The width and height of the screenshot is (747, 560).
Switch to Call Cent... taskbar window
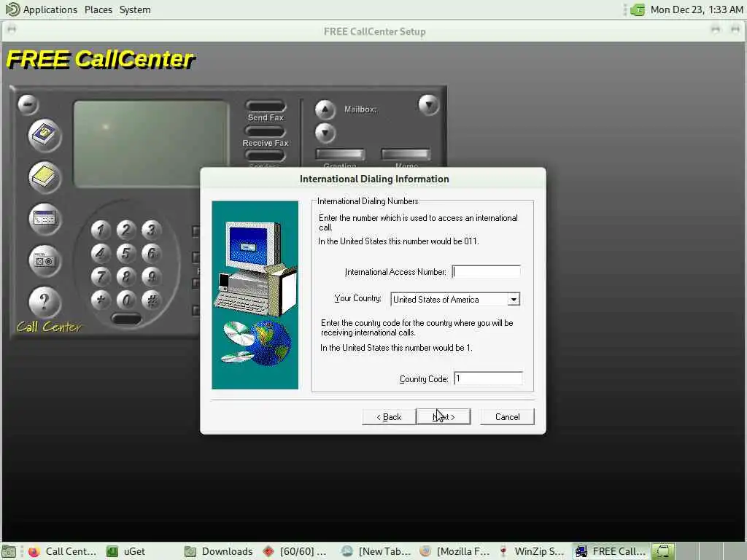point(62,551)
